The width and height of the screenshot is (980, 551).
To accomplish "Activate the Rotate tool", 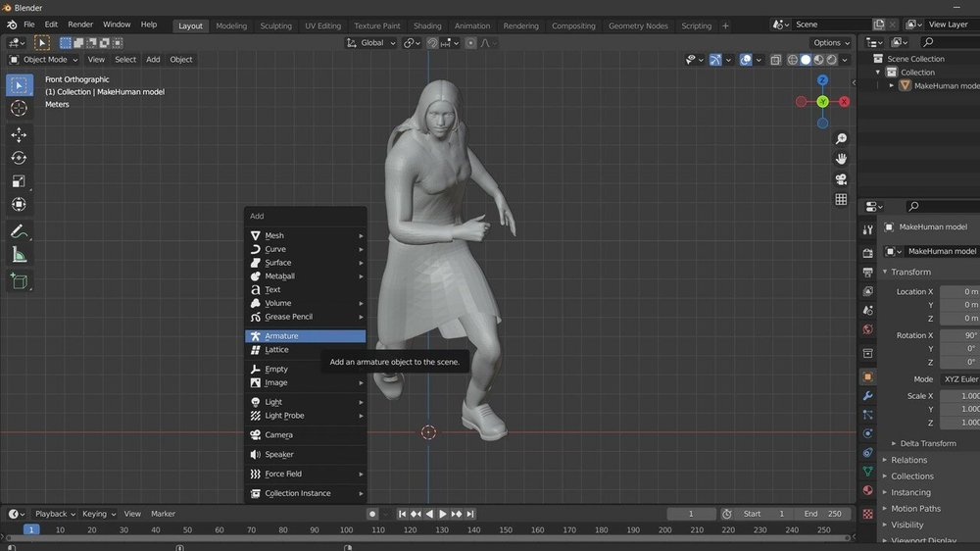I will click(x=19, y=158).
